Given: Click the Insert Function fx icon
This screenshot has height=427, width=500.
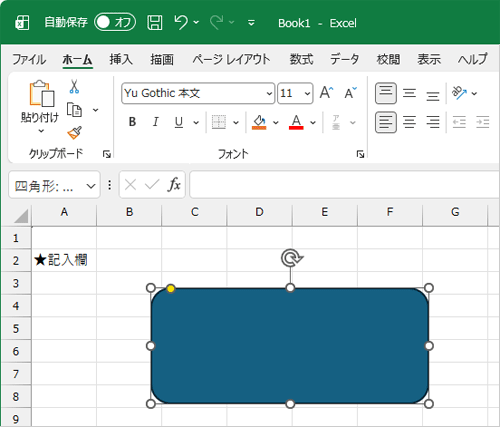Looking at the screenshot, I should 175,185.
